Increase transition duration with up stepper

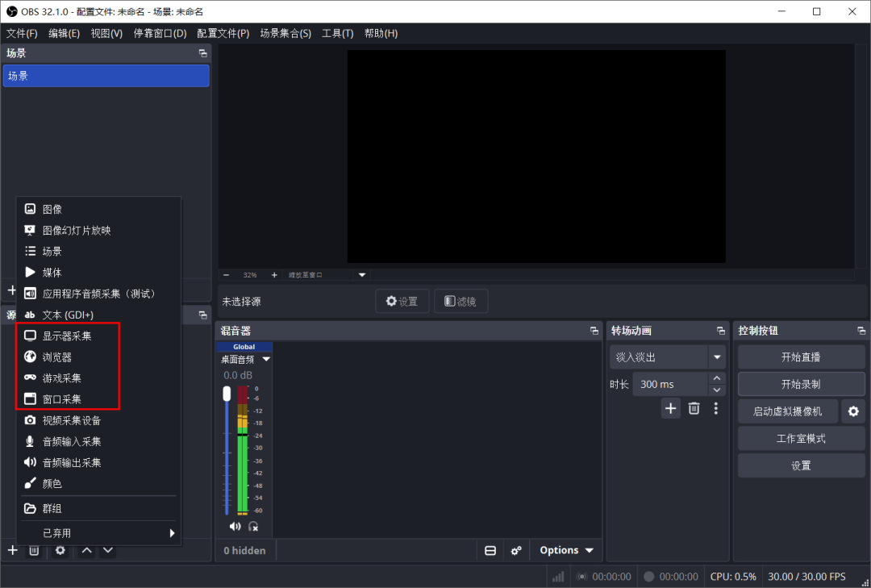[717, 378]
